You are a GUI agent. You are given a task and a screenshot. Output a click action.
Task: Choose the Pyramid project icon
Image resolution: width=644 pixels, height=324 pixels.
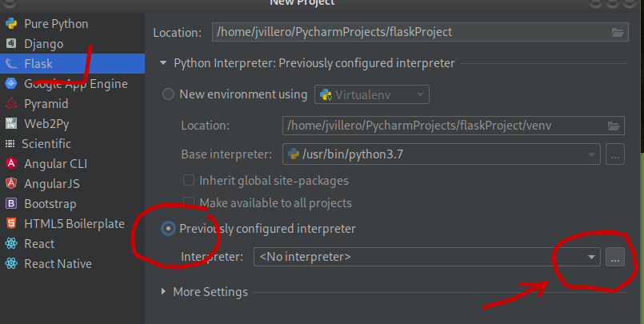click(11, 103)
